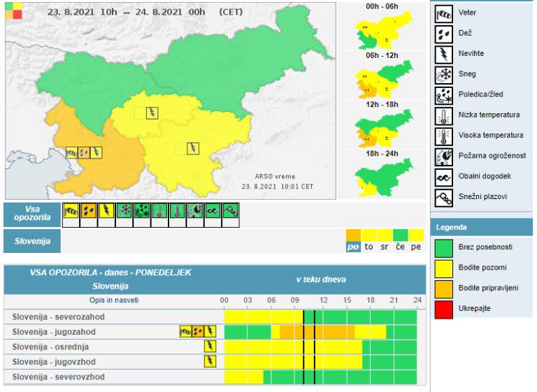Click wind icon in Slovenija - jugozahod table row

(185, 331)
